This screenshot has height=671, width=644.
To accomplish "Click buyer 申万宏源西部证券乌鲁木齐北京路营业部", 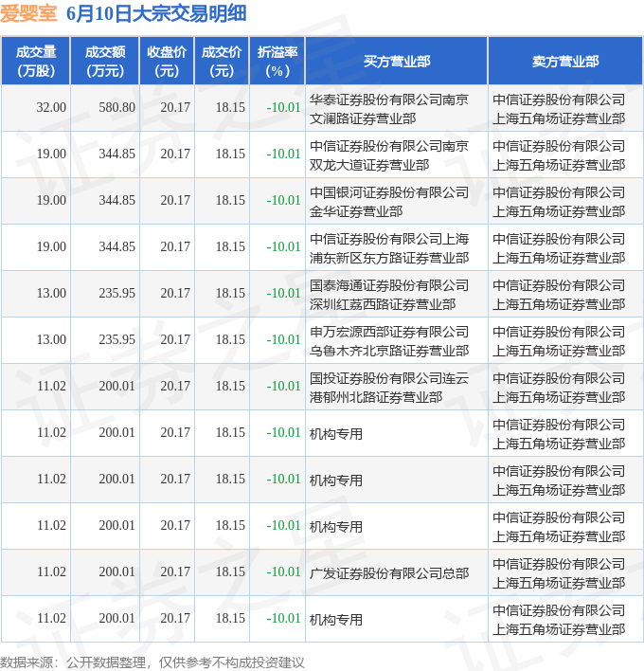I will pyautogui.click(x=389, y=341).
